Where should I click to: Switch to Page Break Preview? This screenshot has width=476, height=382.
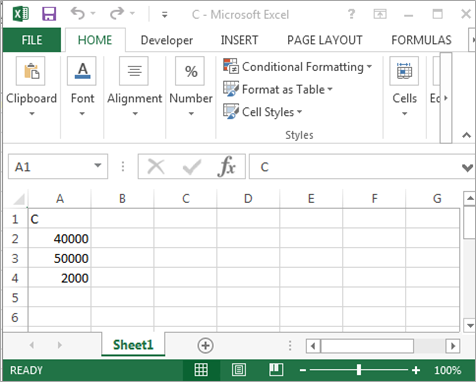click(x=276, y=370)
